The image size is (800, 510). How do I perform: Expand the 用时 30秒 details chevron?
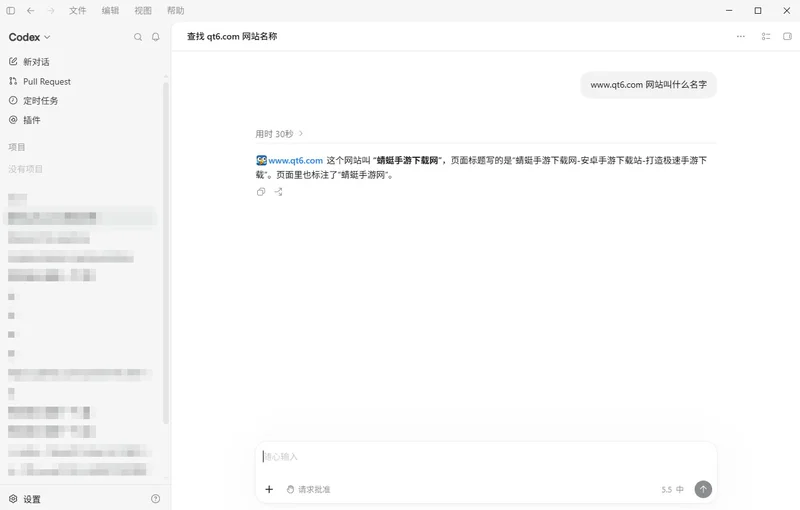301,134
